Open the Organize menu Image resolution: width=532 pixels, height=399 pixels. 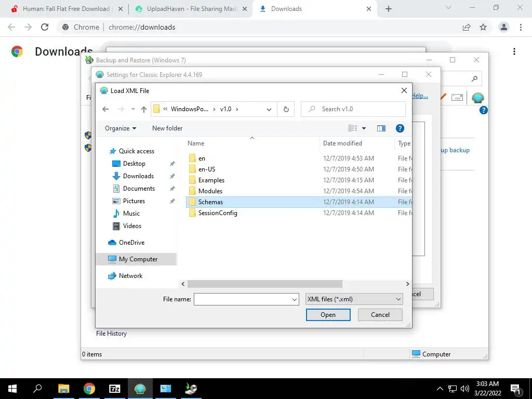[x=121, y=128]
